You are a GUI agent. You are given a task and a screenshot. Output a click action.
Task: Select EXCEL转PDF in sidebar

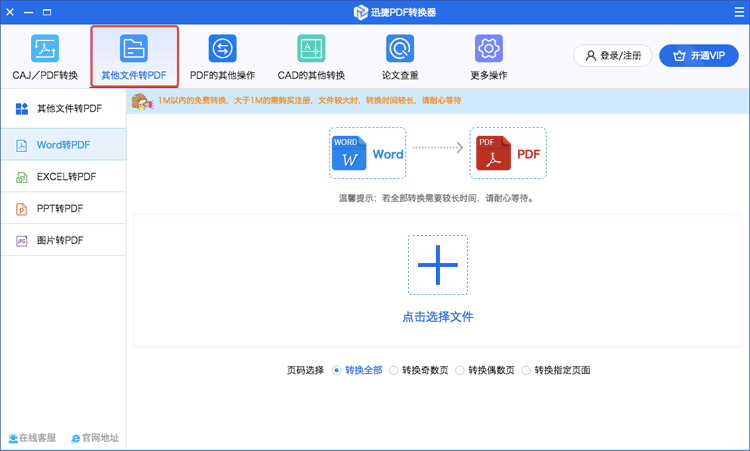[x=64, y=176]
